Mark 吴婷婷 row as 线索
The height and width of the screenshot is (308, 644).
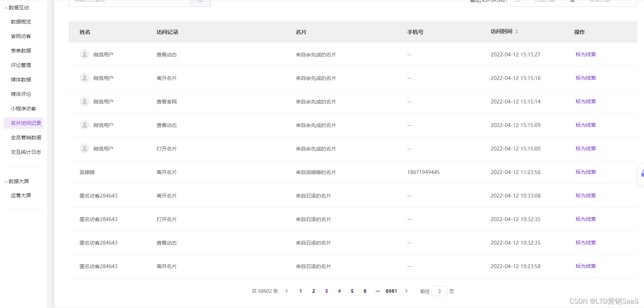(x=586, y=172)
